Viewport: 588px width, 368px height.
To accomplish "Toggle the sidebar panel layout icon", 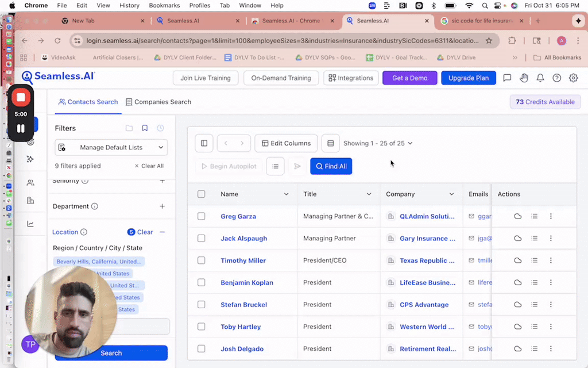I will pos(204,143).
